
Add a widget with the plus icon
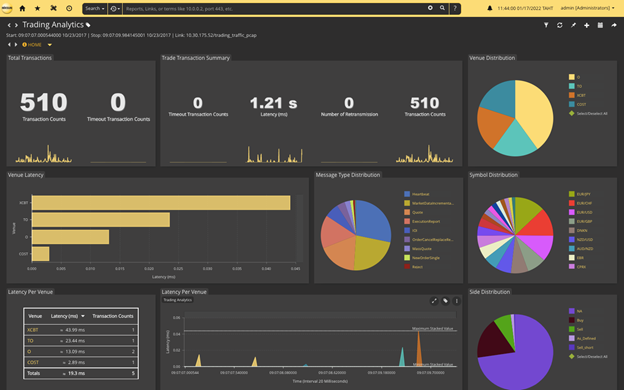[x=587, y=25]
